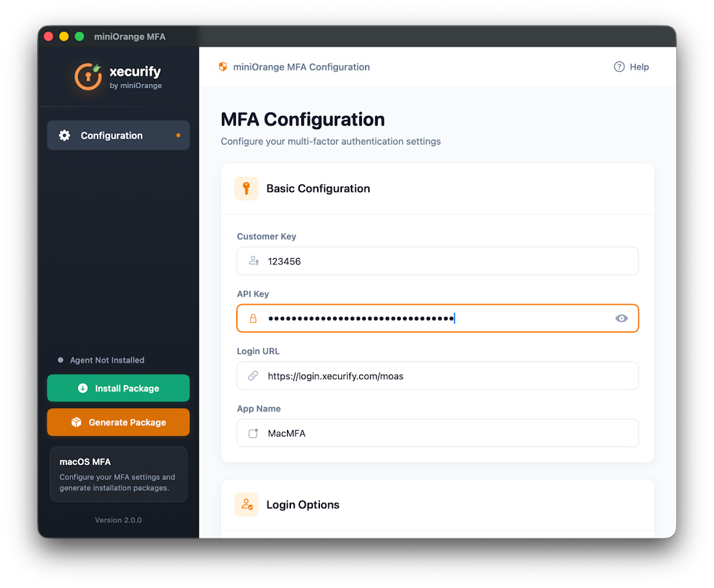
Task: Open the Help link
Action: (x=631, y=67)
